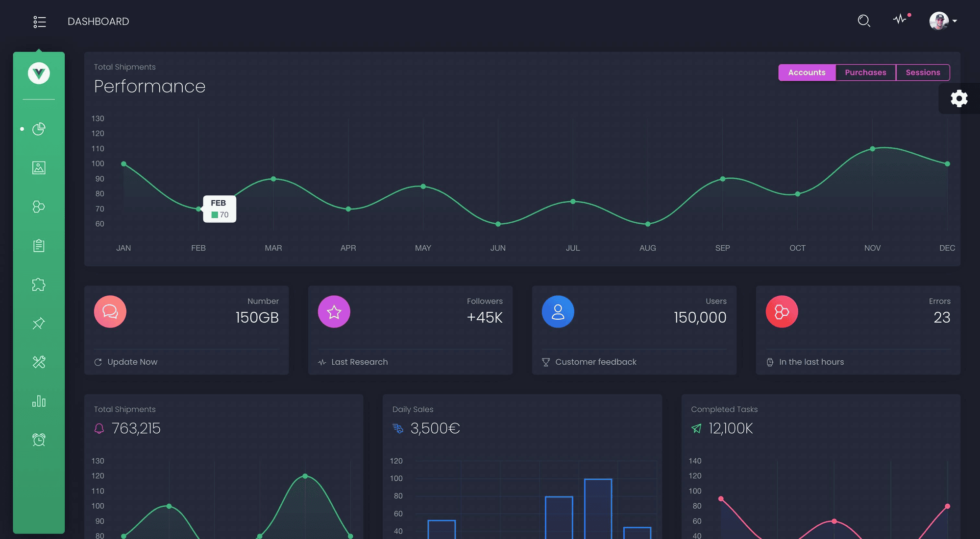Select the Accounts chart option
Image resolution: width=980 pixels, height=539 pixels.
click(807, 72)
